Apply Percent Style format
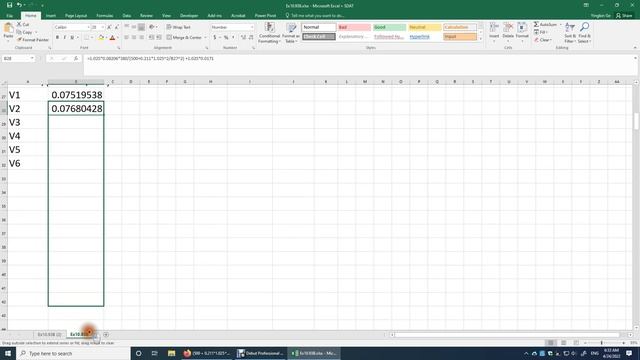Viewport: 640px width, 360px height. pos(226,38)
